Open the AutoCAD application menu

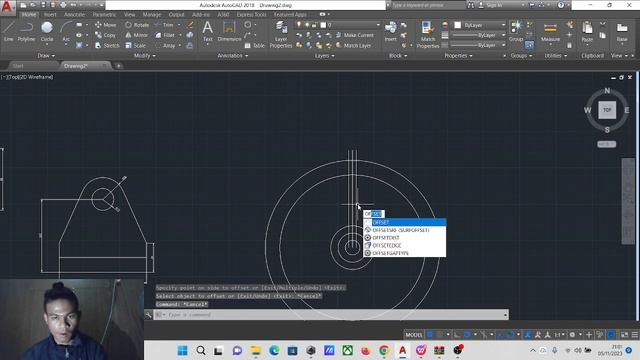pyautogui.click(x=7, y=7)
